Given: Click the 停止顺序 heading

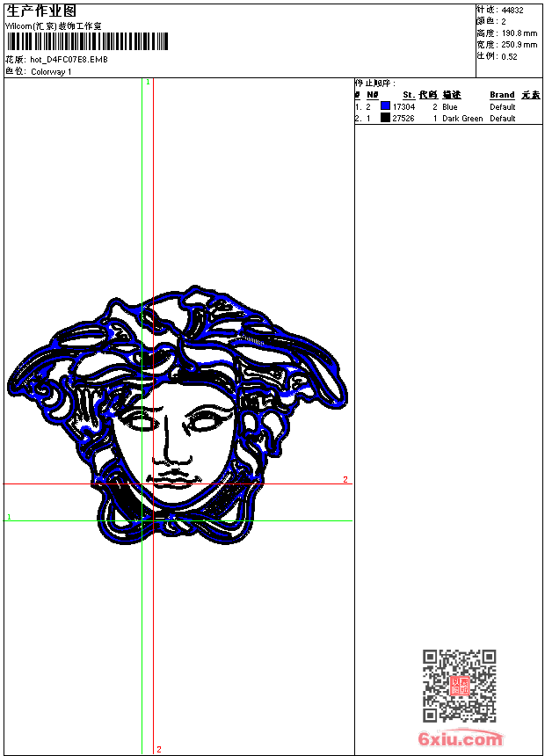Looking at the screenshot, I should [x=375, y=84].
